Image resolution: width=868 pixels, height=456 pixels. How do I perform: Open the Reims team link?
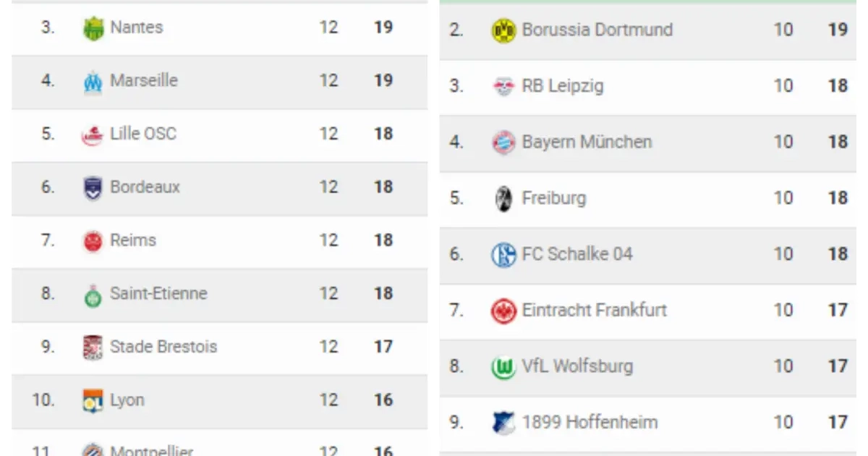click(132, 240)
